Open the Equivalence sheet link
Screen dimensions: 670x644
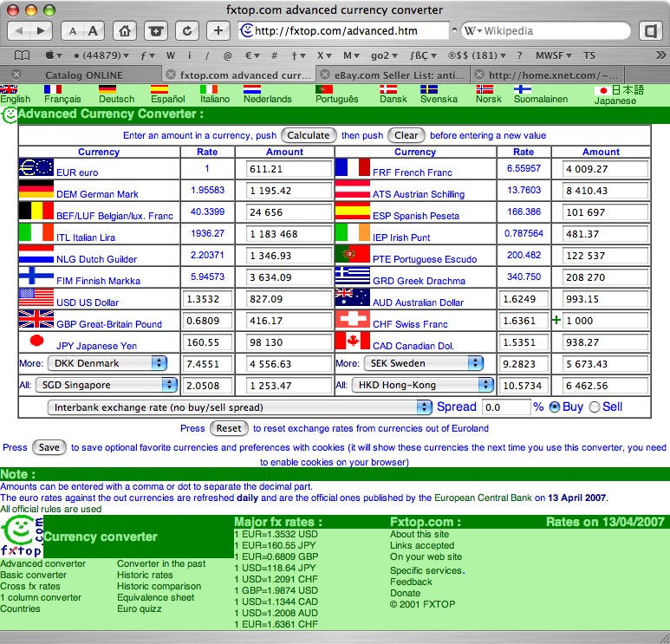(155, 597)
